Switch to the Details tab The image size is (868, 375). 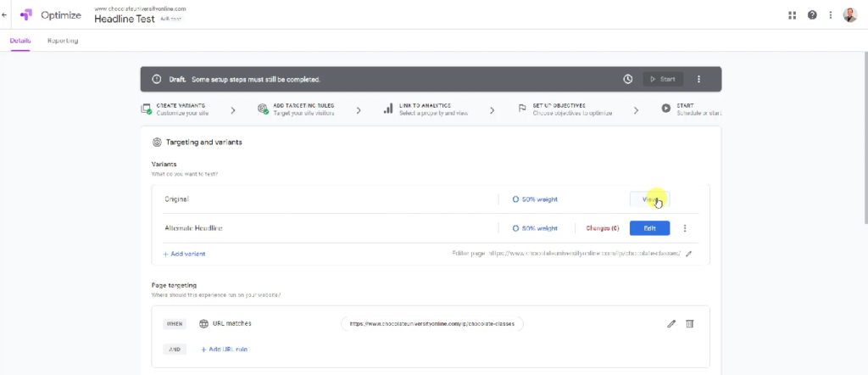point(20,41)
